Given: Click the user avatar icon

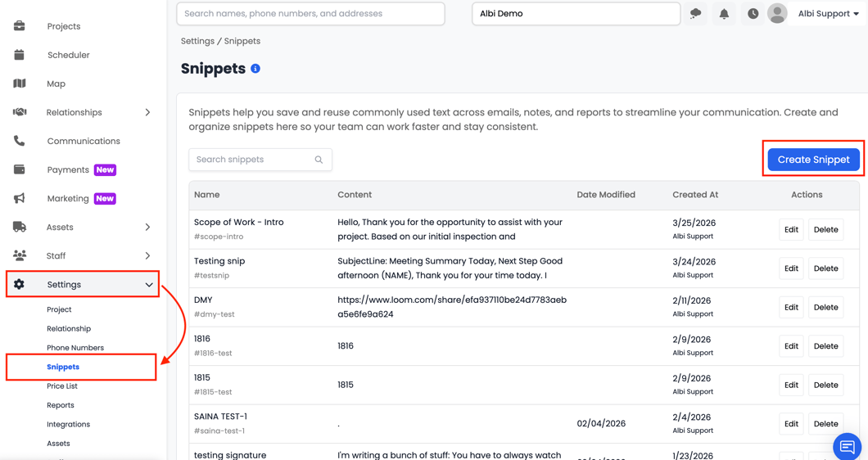Looking at the screenshot, I should pos(777,14).
